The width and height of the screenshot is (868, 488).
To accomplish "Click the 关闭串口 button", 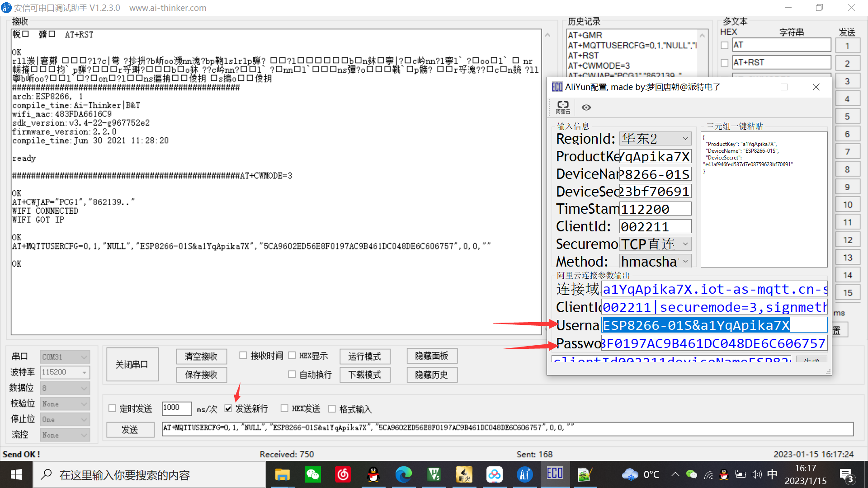I will point(132,364).
